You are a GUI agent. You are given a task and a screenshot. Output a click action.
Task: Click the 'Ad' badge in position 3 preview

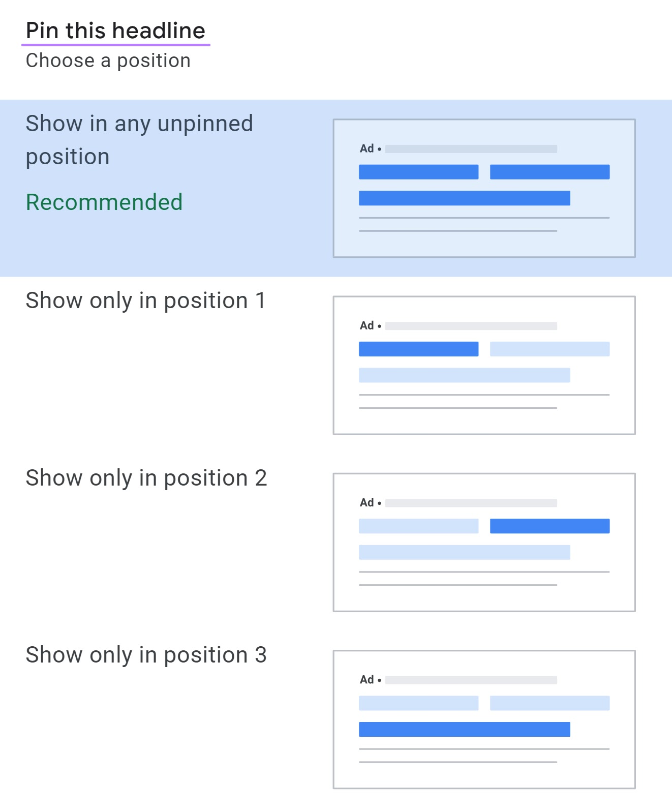(x=366, y=680)
